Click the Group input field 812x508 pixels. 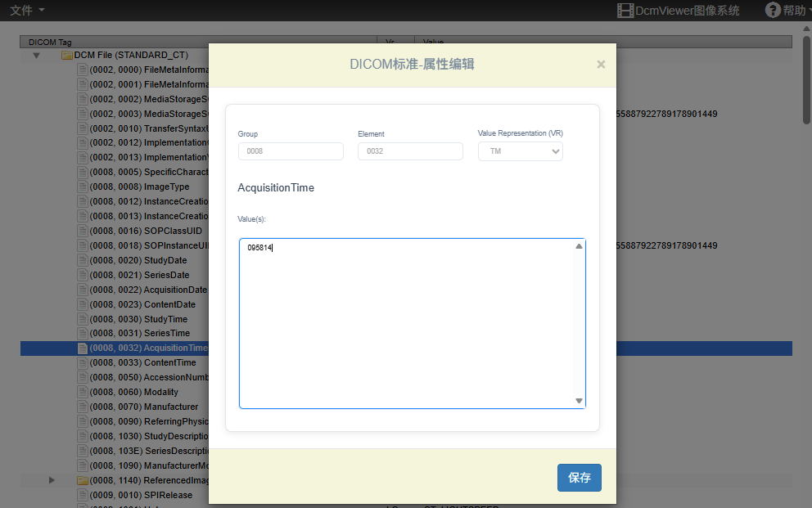click(x=291, y=151)
